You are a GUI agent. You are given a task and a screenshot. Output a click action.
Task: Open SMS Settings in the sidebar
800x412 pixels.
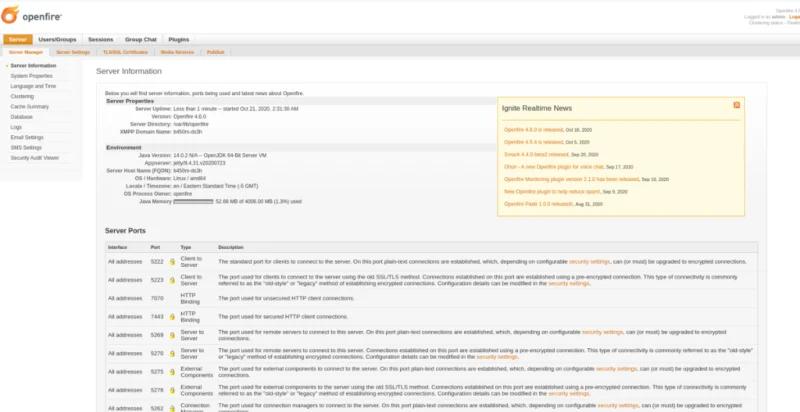[26, 147]
